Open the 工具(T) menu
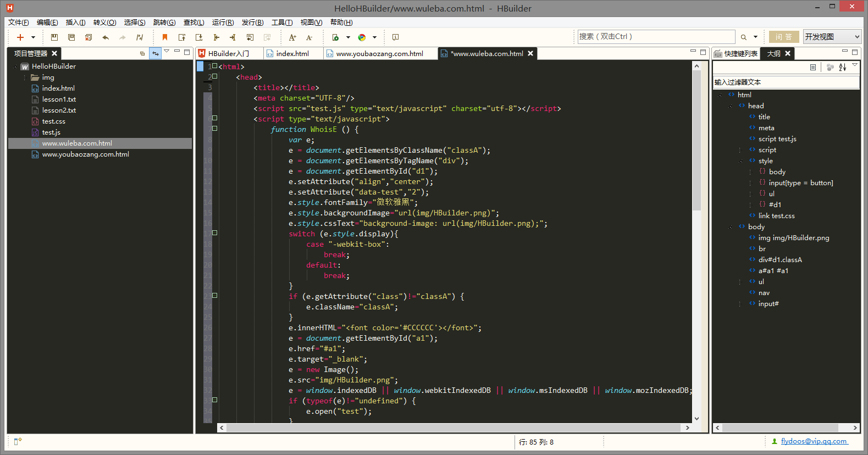Viewport: 868px width, 455px height. [282, 23]
